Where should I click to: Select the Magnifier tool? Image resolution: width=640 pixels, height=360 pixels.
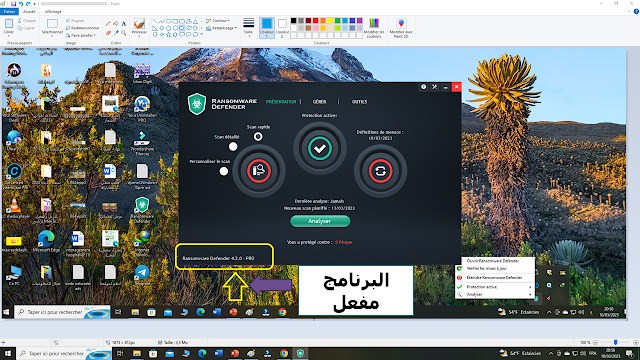click(x=124, y=33)
